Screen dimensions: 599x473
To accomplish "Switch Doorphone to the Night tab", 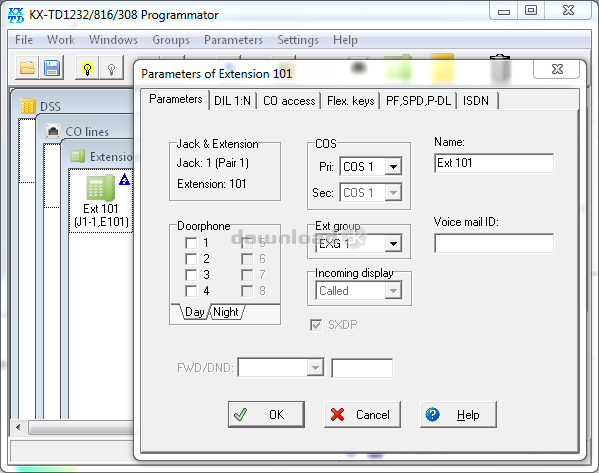I will (x=226, y=312).
